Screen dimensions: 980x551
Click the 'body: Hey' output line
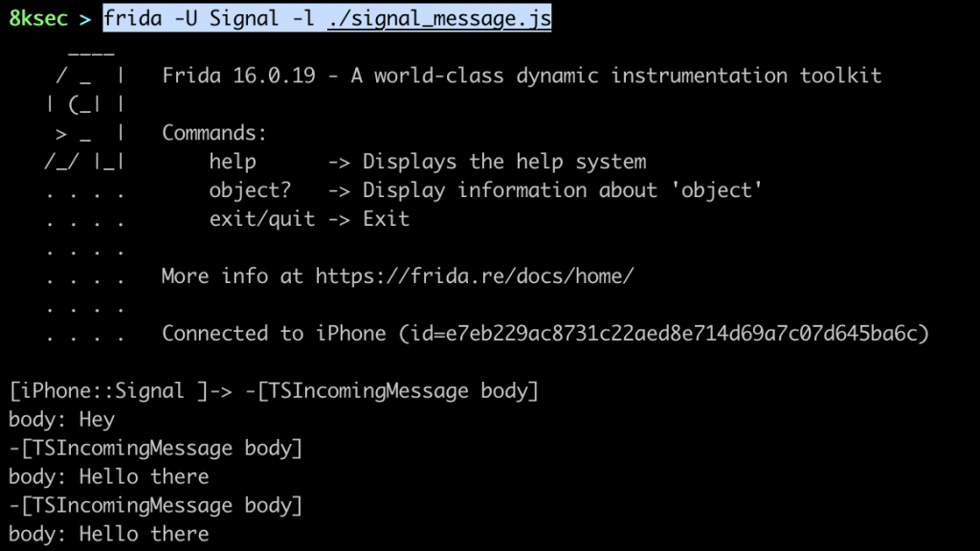click(x=61, y=420)
